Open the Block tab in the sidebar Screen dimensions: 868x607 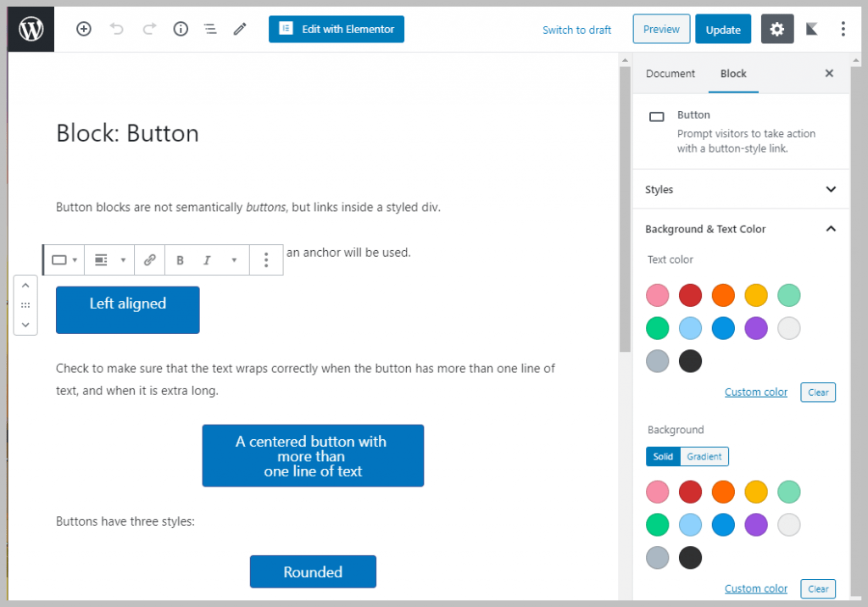732,74
